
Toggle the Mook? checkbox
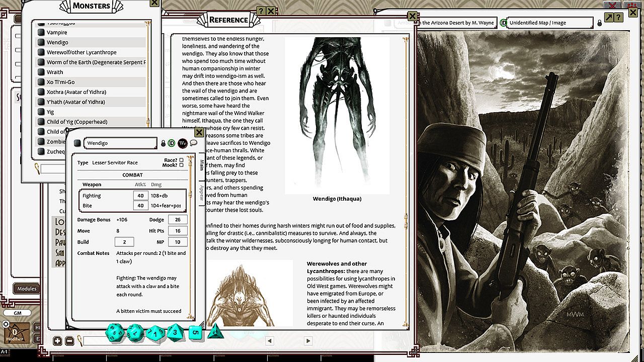point(182,165)
